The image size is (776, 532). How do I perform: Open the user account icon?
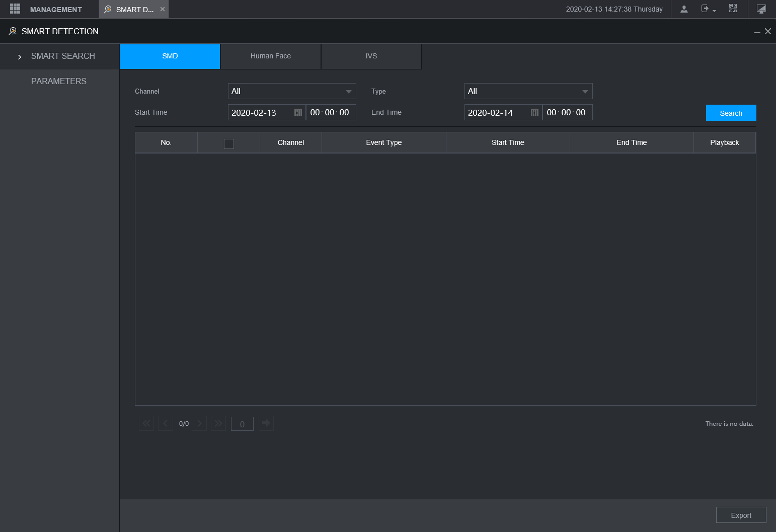684,9
